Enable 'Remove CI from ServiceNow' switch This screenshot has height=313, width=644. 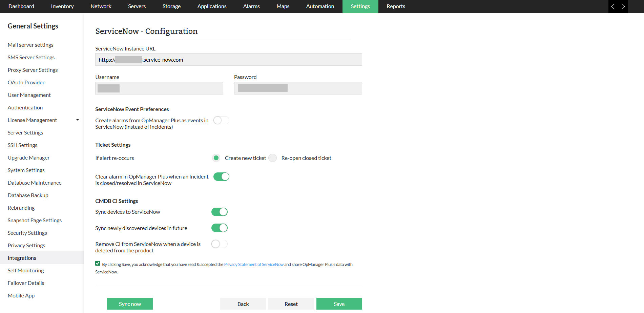pos(220,244)
